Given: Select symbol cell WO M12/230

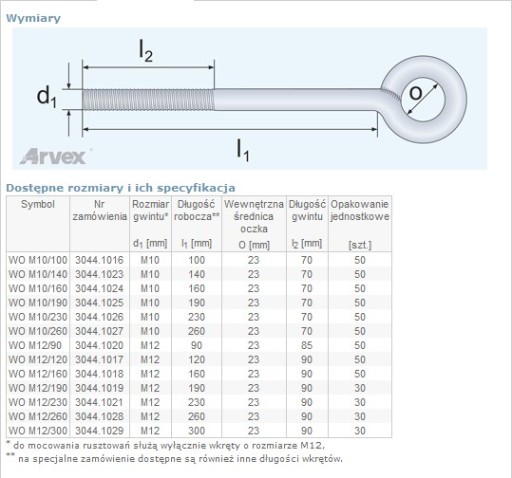Looking at the screenshot, I should pyautogui.click(x=38, y=402).
